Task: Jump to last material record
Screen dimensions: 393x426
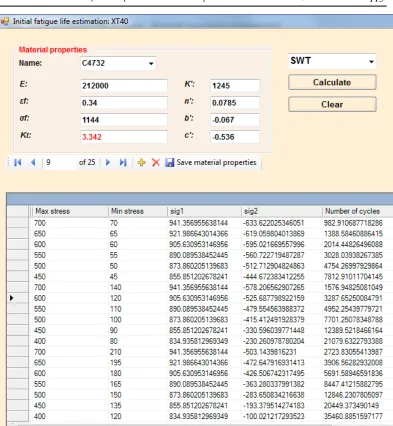Action: click(123, 162)
